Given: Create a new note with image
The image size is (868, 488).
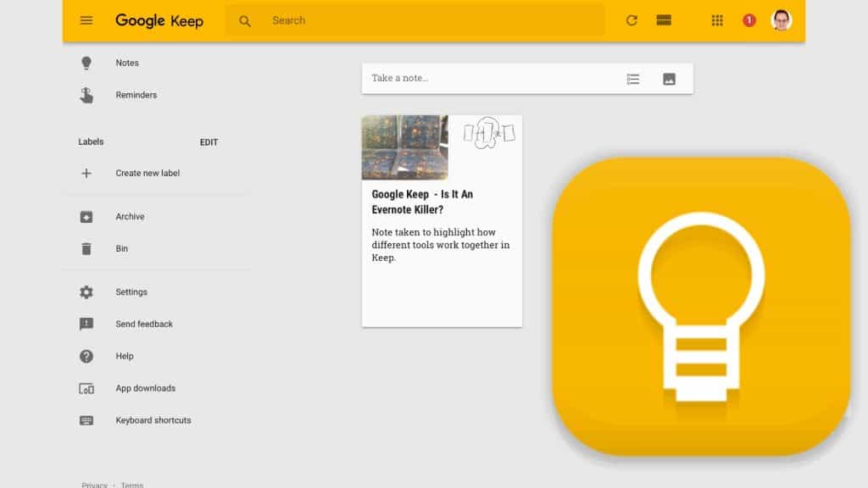Looking at the screenshot, I should [669, 79].
